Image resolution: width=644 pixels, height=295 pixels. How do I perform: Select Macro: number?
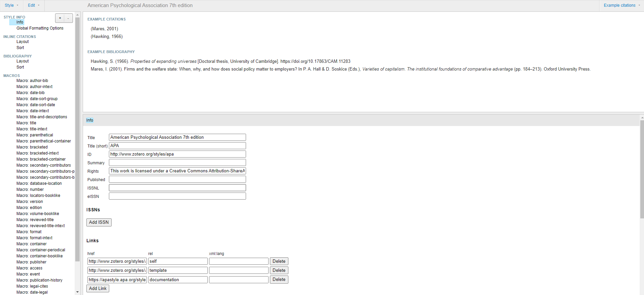coord(30,189)
